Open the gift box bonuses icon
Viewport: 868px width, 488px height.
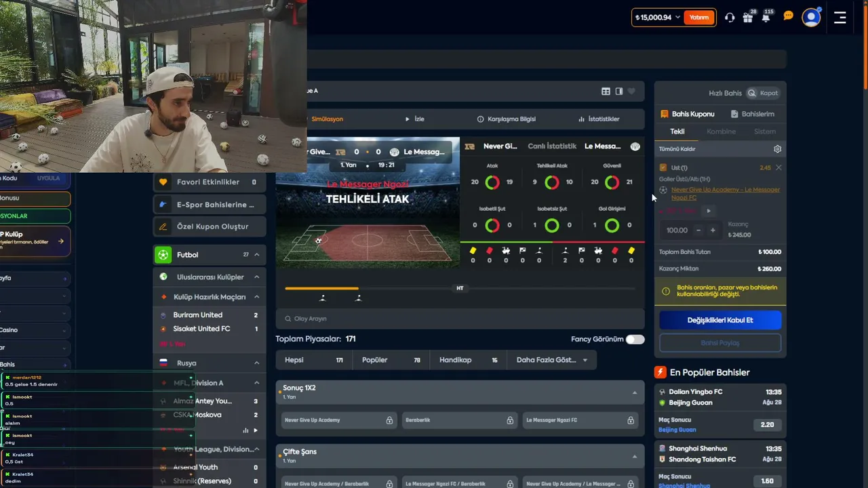point(747,18)
